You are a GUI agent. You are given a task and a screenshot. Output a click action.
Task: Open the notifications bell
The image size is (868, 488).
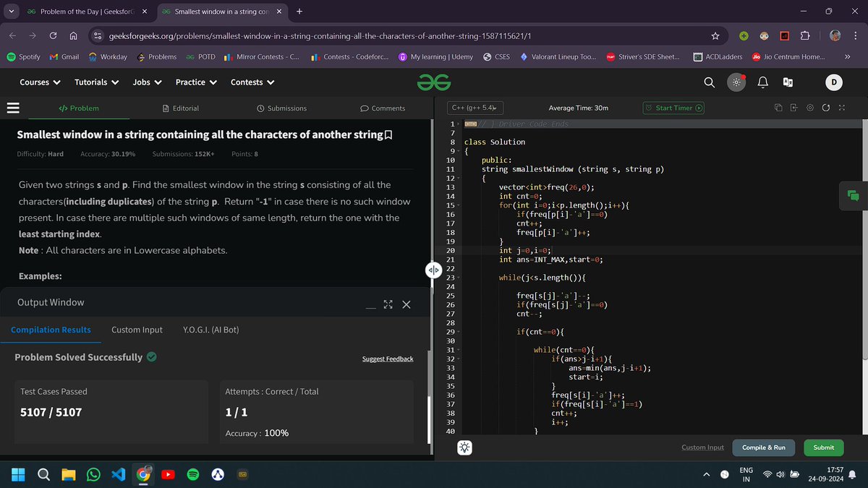coord(762,82)
